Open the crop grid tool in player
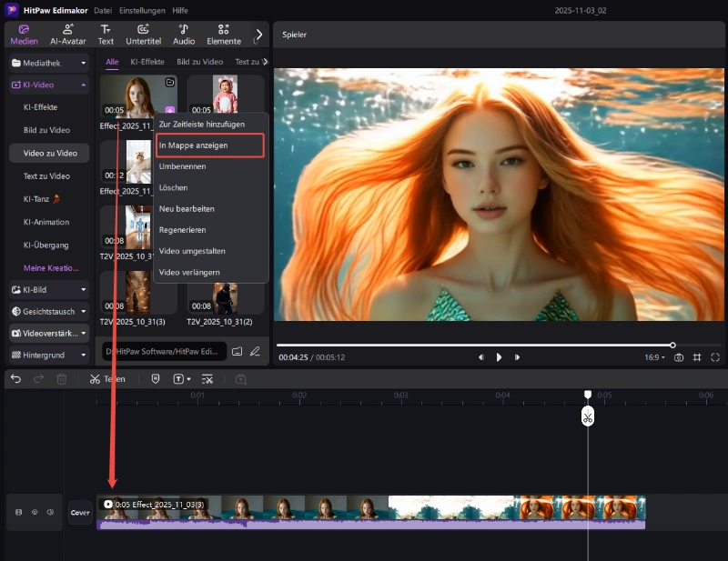This screenshot has width=728, height=561. 697,357
